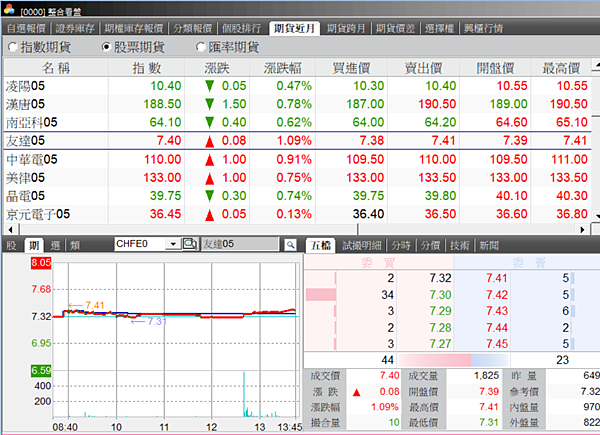Switch to the 期 lower-panel tab

point(34,245)
